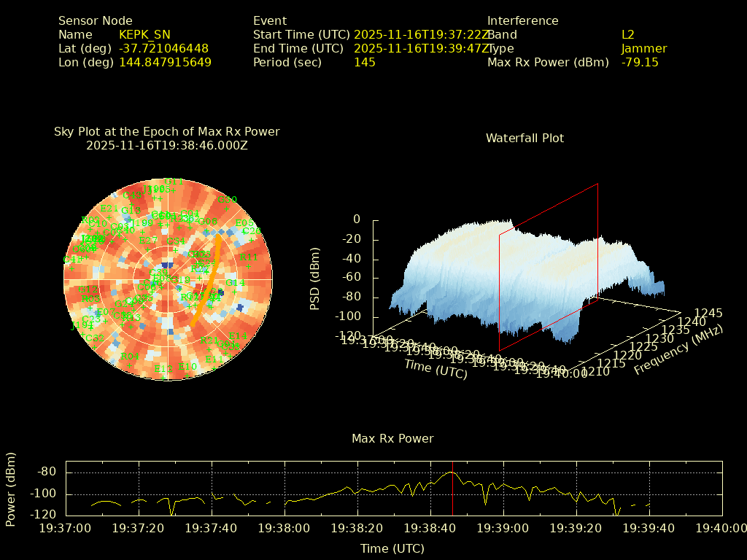Screen dimensions: 747x560
Task: Select the Jammer interference type value
Action: 644,48
